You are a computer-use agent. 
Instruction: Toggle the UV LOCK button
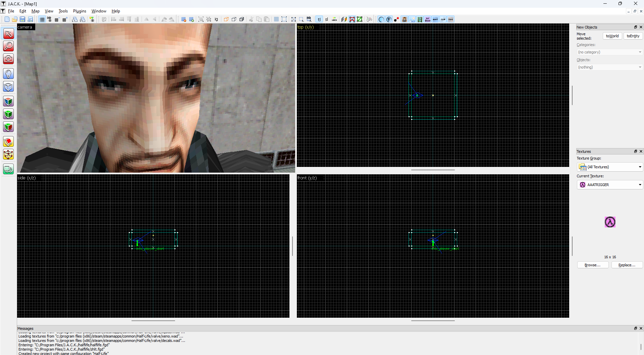click(x=334, y=19)
